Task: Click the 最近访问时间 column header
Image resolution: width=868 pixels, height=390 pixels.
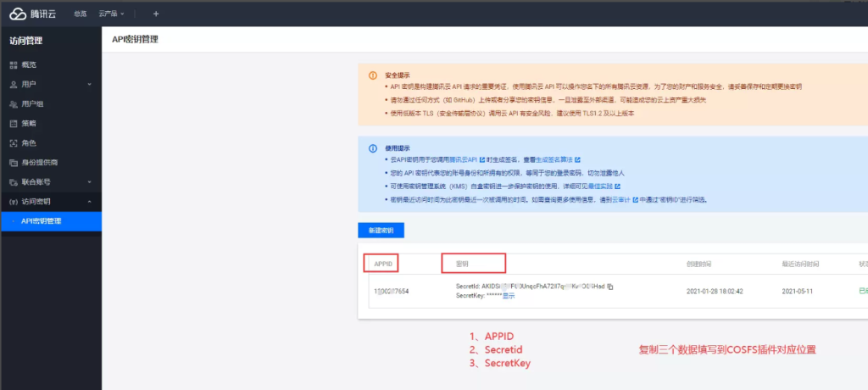Action: (x=800, y=265)
